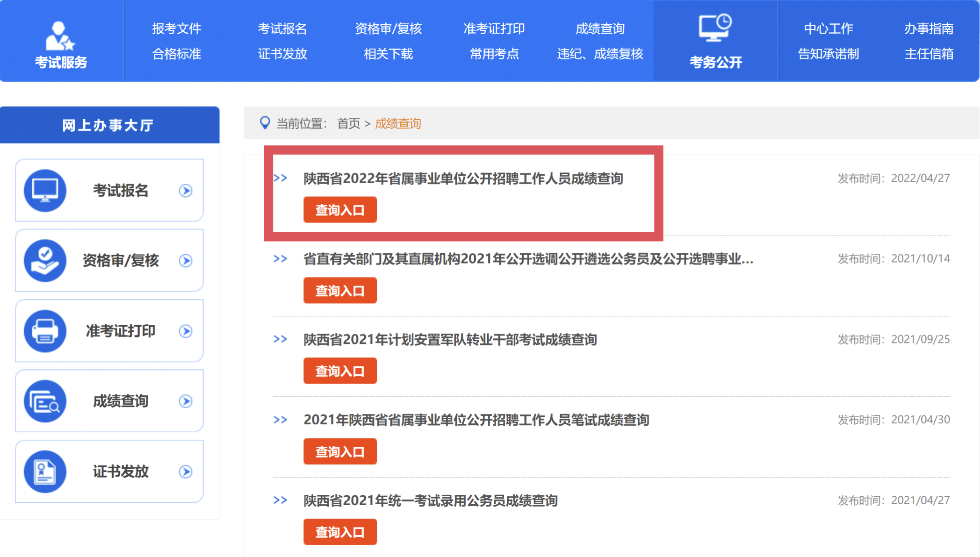Open 报考文件 in the top navigation
This screenshot has height=557, width=980.
(x=176, y=29)
